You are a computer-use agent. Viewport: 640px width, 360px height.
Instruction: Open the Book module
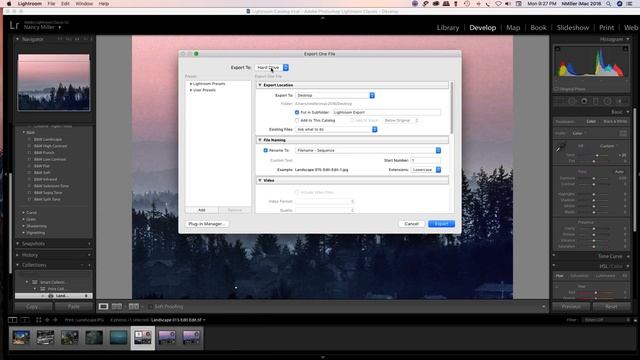538,27
